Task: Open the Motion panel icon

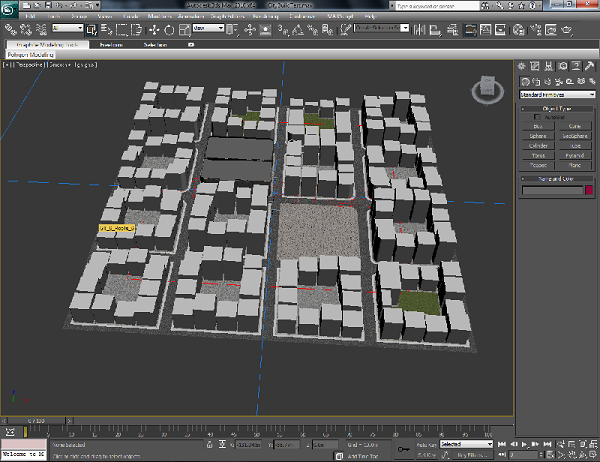Action: click(562, 65)
